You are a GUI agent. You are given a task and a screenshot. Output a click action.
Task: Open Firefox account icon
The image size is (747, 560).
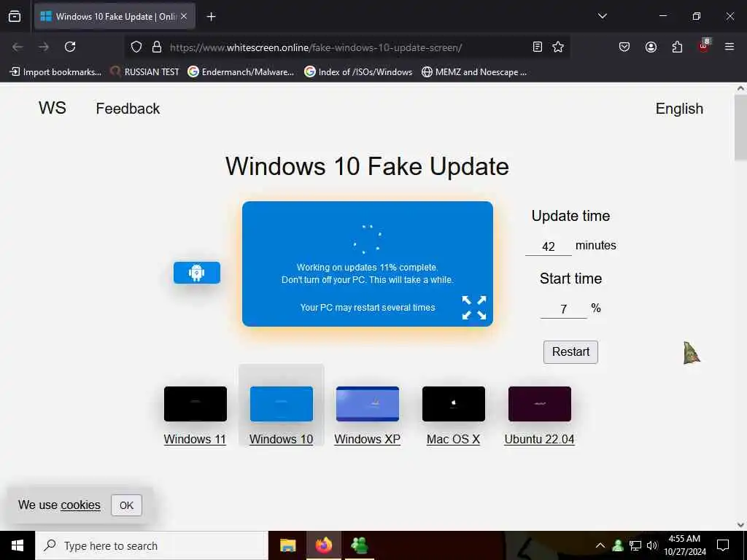651,47
